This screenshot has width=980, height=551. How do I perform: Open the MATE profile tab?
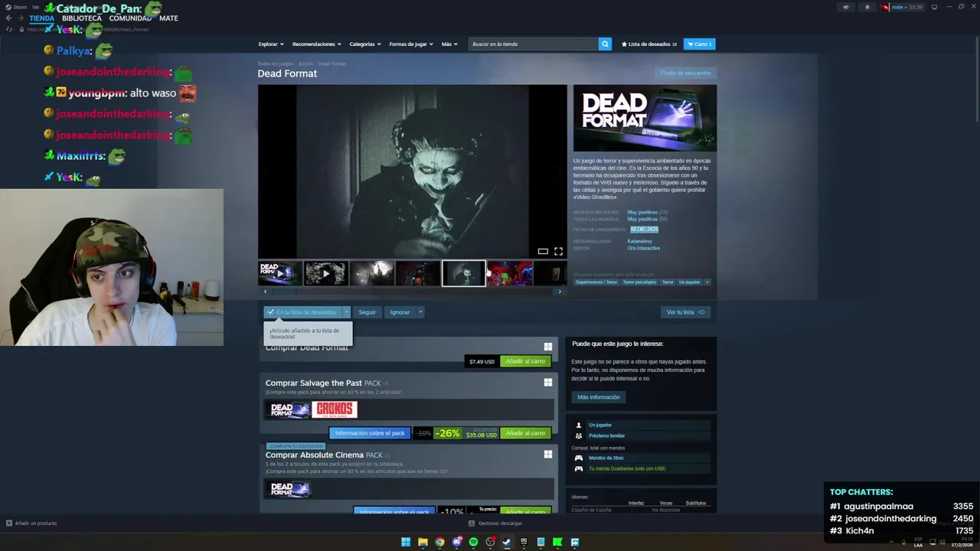tap(168, 18)
